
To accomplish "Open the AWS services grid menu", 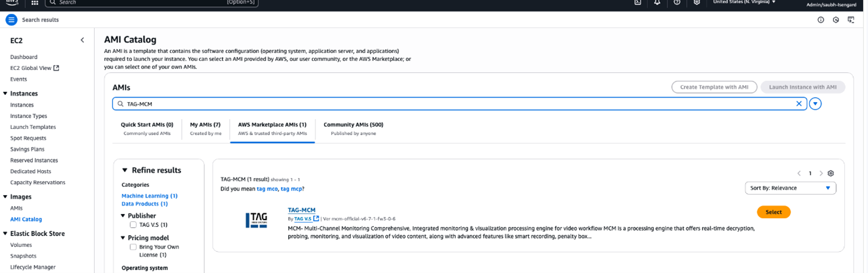I will (35, 3).
